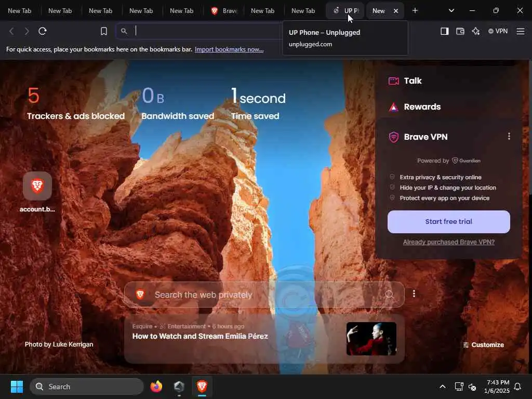Select the second New Tab
Screen dimensions: 532x399
click(60, 11)
